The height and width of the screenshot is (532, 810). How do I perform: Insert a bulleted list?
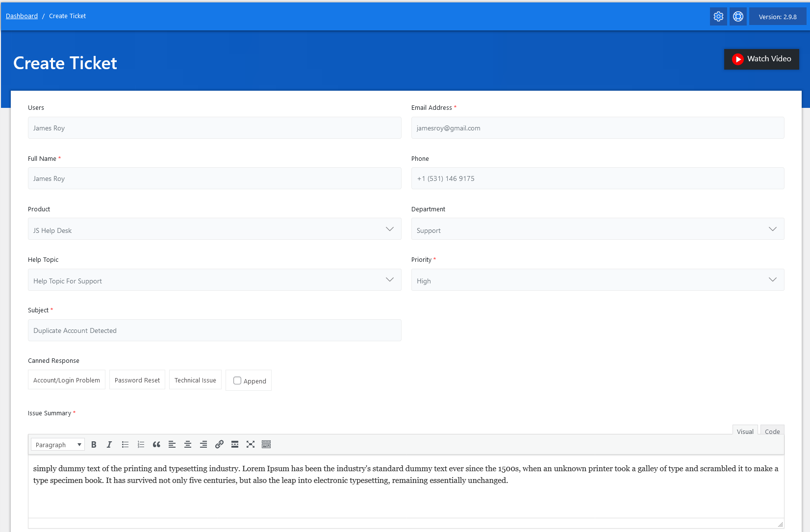[x=125, y=445]
